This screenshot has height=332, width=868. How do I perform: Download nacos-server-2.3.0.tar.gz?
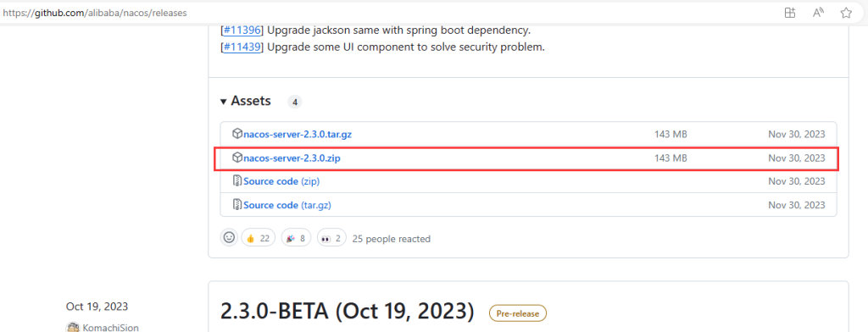pos(298,135)
